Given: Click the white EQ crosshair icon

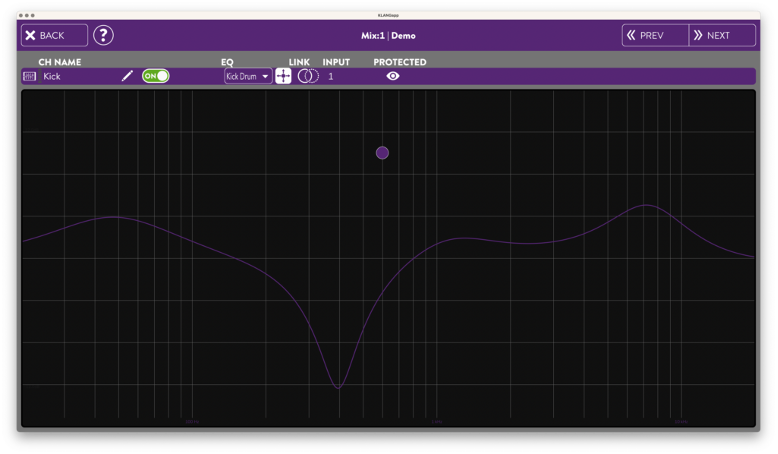Looking at the screenshot, I should (283, 76).
